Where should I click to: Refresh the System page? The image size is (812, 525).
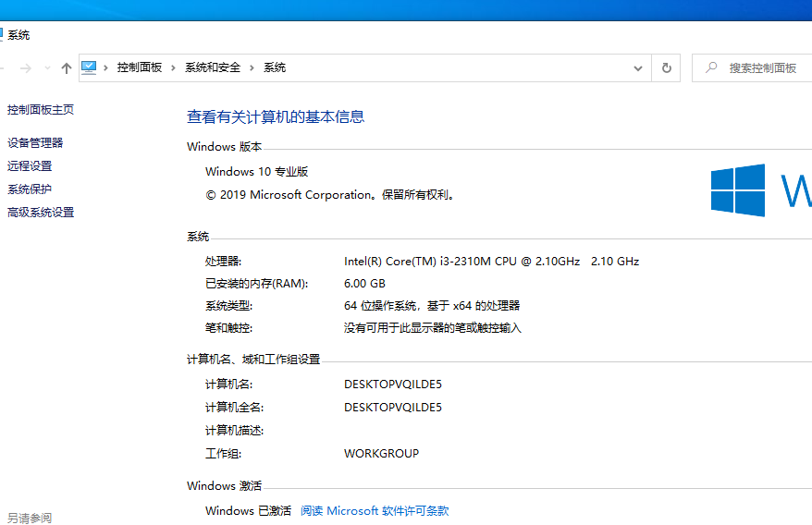coord(667,67)
